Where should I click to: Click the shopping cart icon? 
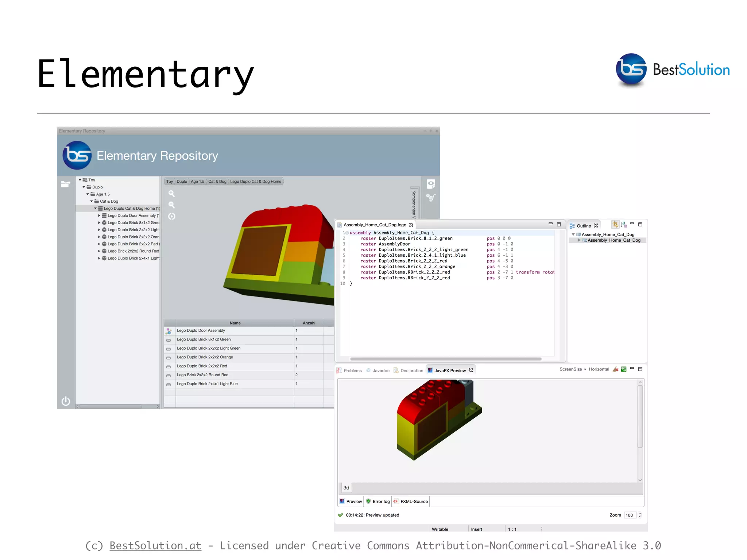click(x=430, y=198)
